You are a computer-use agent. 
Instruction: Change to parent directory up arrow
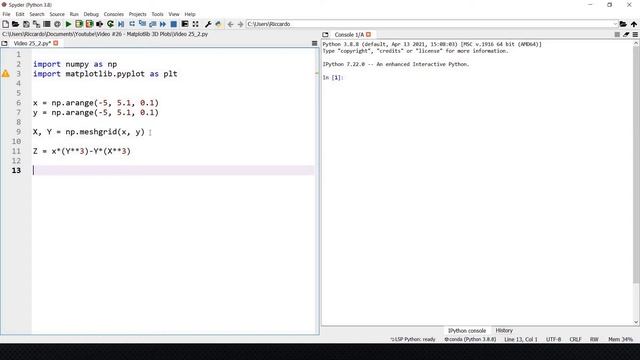[633, 24]
